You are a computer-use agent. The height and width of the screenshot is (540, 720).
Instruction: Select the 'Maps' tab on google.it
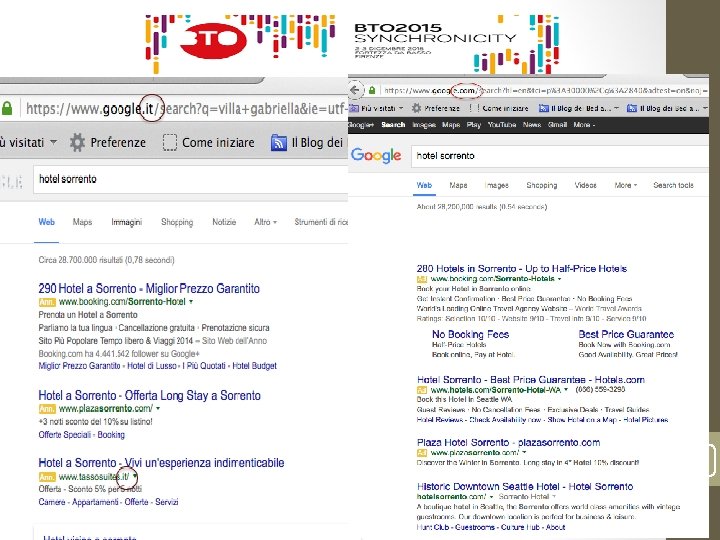click(82, 222)
